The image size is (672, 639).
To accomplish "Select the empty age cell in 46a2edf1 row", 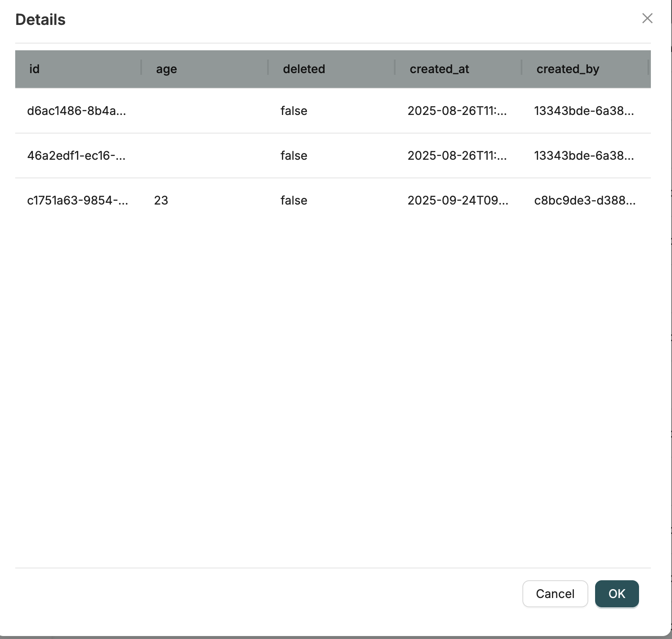I will (205, 156).
